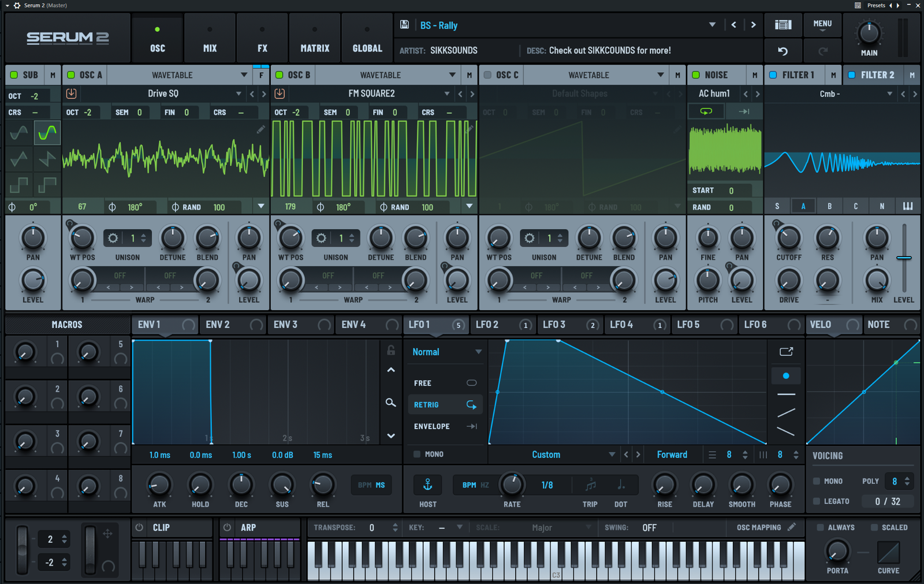Select the loop mode icon in NOISE panel
924x584 pixels.
(x=706, y=111)
